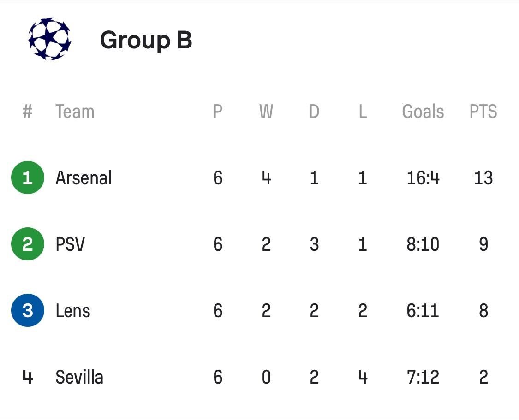This screenshot has height=420, width=519.
Task: Click the D (draws) column header
Action: [x=314, y=112]
